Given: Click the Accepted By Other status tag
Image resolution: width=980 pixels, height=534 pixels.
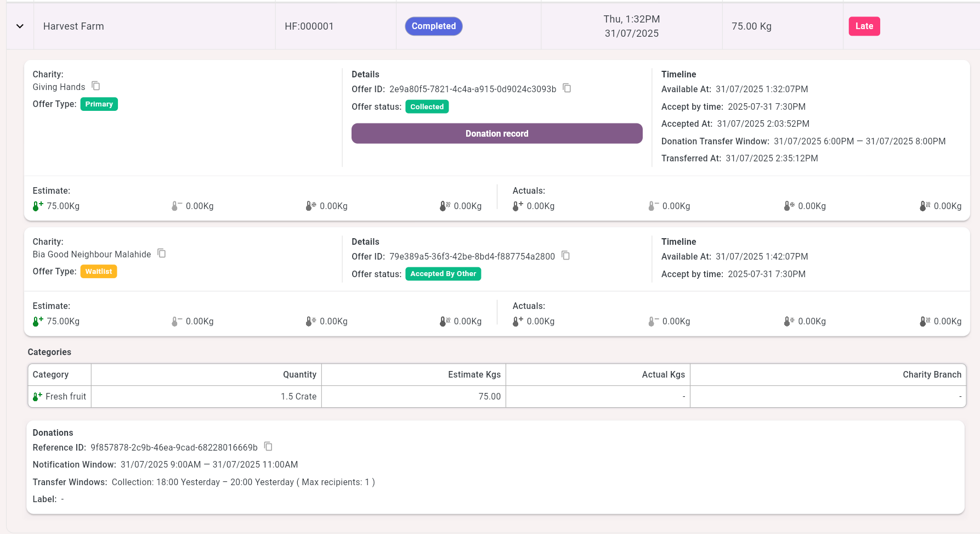Looking at the screenshot, I should (443, 274).
